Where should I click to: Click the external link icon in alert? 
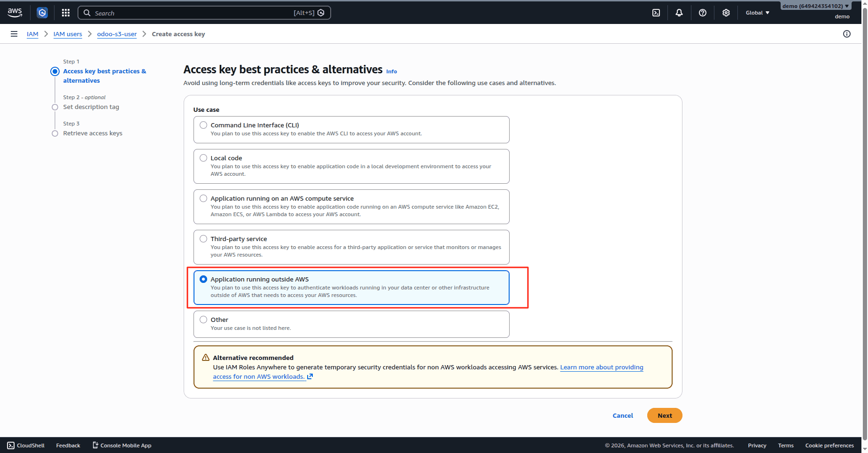coord(310,376)
